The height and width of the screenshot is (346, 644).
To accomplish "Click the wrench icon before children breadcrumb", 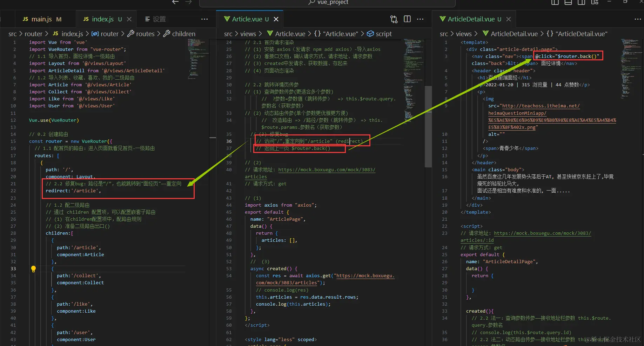I will coord(167,34).
